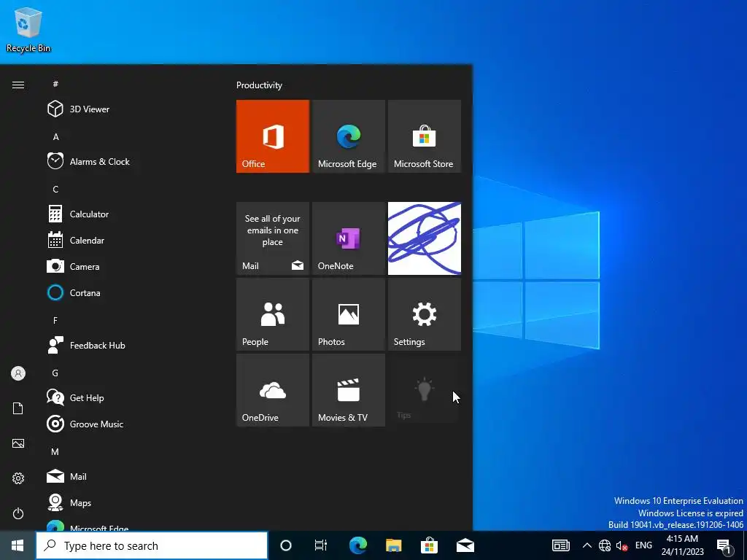The height and width of the screenshot is (560, 747).
Task: Launch Calculator from app list
Action: (x=128, y=214)
